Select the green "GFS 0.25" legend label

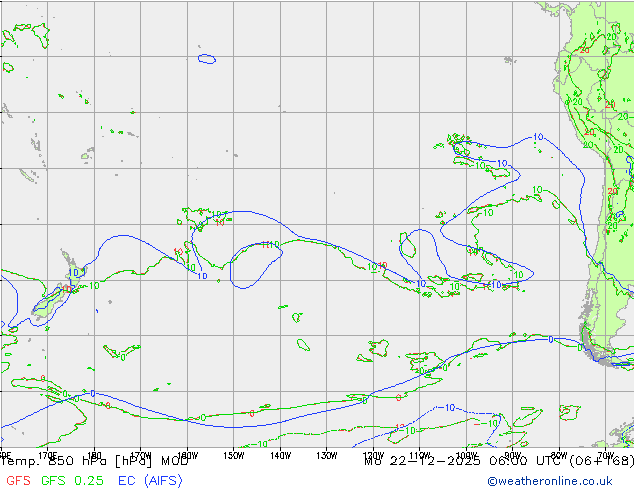coord(72,481)
